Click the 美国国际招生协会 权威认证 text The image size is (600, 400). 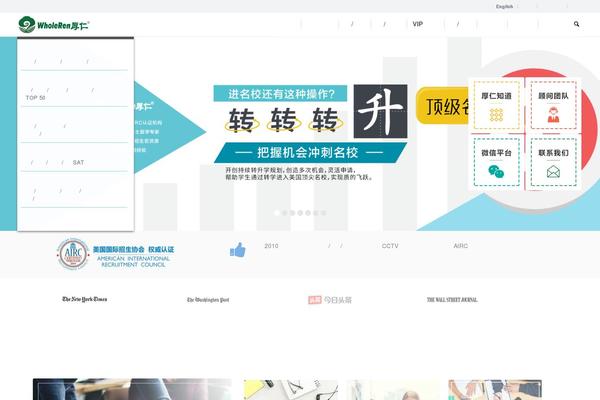133,249
